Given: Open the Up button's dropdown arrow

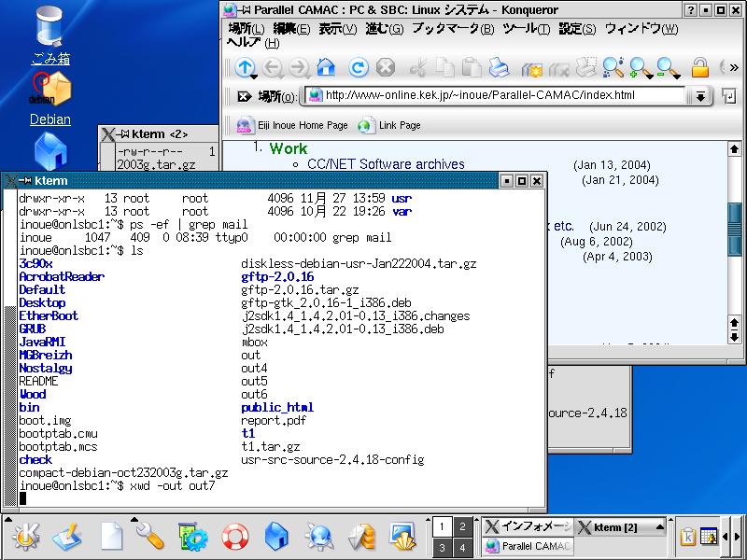Looking at the screenshot, I should click(x=254, y=77).
